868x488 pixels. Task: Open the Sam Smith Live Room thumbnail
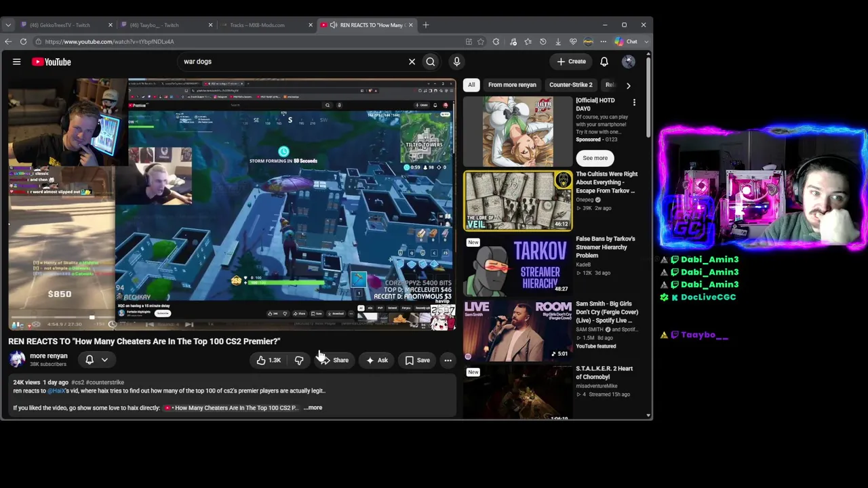pos(518,330)
